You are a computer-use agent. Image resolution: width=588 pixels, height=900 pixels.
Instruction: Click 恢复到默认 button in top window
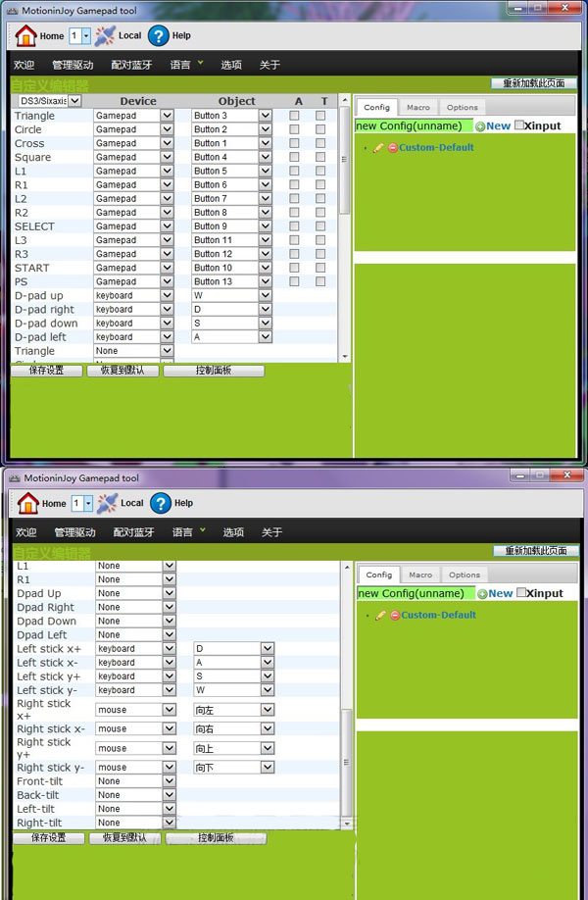122,371
